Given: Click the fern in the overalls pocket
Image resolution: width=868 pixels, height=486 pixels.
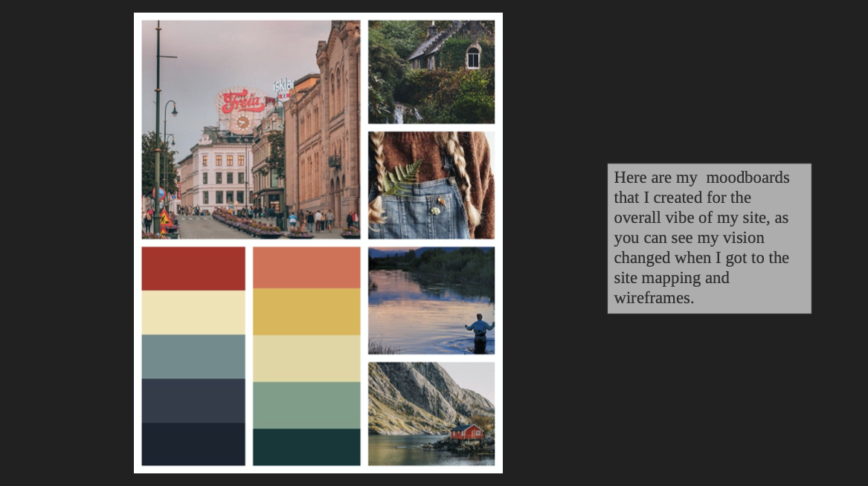Looking at the screenshot, I should [403, 178].
